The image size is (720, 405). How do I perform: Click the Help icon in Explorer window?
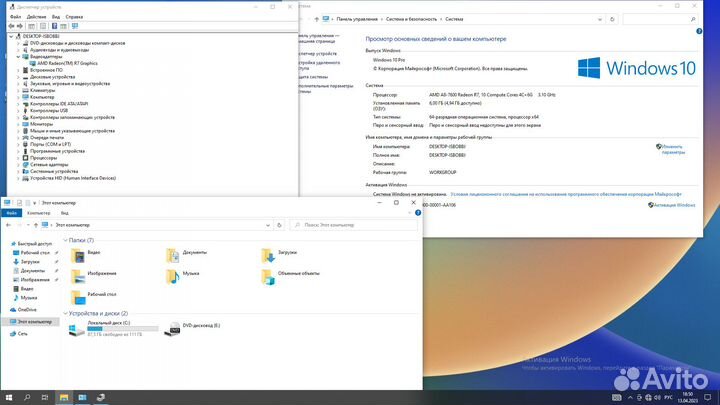pyautogui.click(x=418, y=213)
